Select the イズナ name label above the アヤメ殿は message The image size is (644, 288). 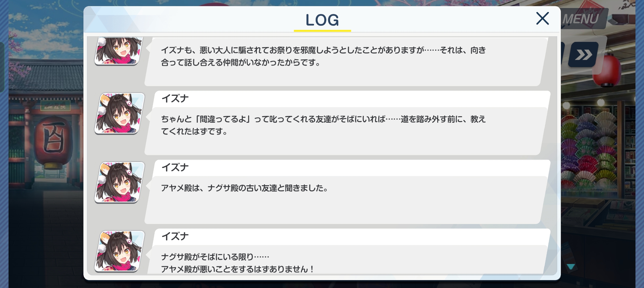coord(175,167)
